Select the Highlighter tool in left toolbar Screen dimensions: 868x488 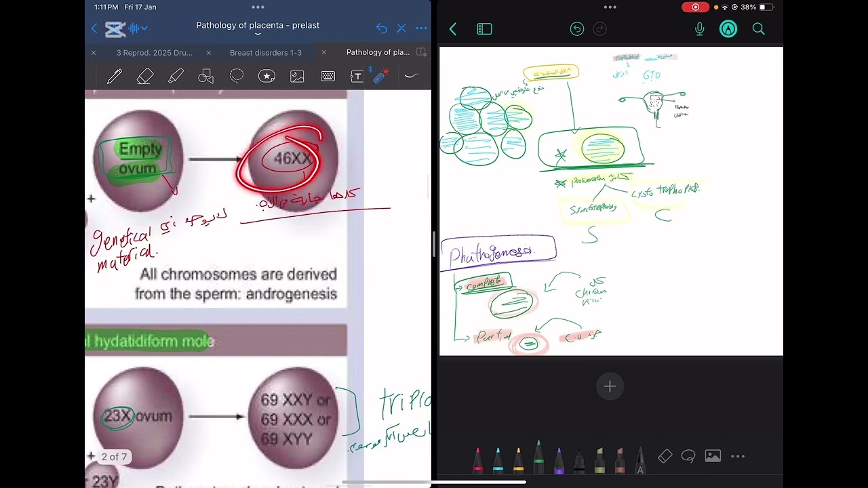pyautogui.click(x=176, y=77)
